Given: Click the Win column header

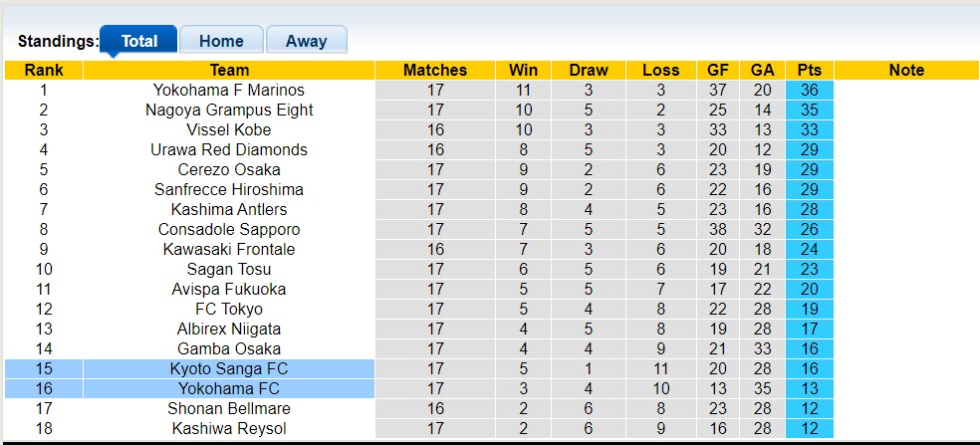Looking at the screenshot, I should point(523,70).
